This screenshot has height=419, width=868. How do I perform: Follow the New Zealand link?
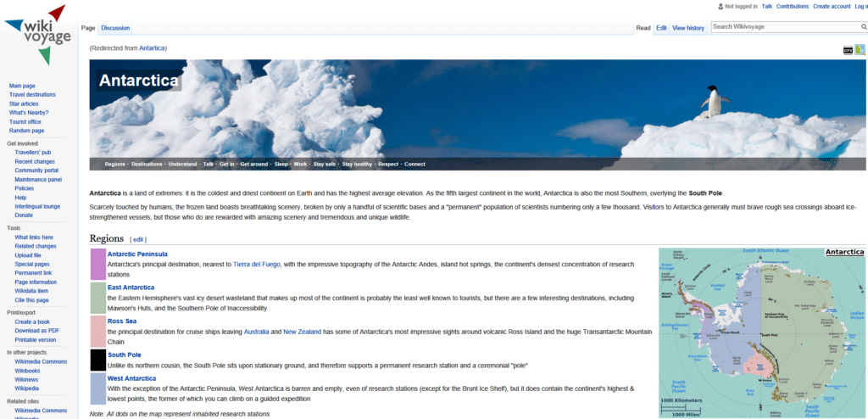tap(303, 332)
